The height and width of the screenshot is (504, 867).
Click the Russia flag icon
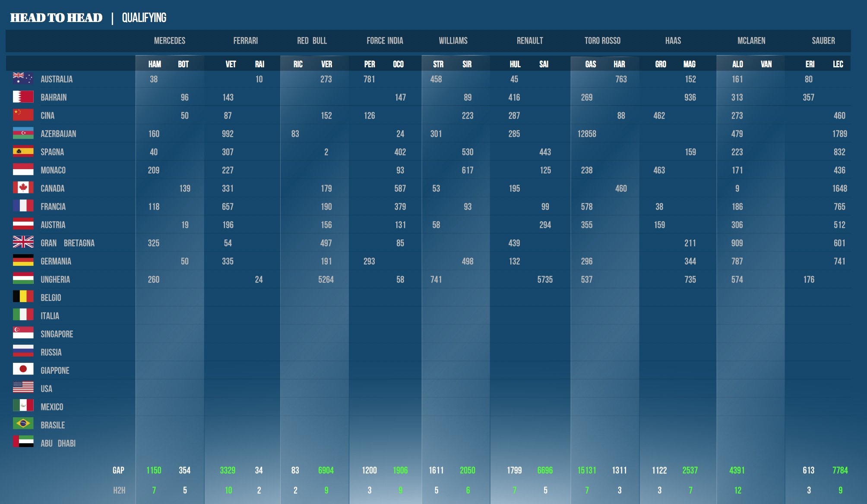point(23,351)
